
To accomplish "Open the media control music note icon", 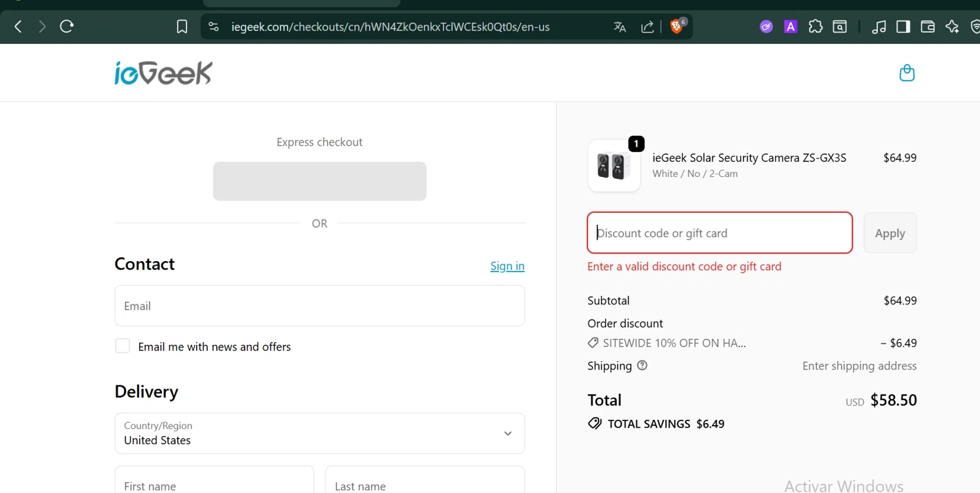I will click(x=879, y=27).
